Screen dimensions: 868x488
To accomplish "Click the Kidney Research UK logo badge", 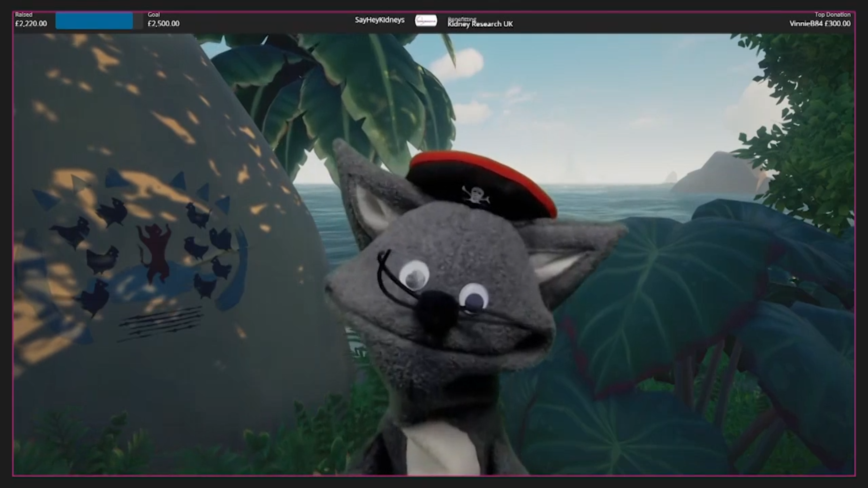I will pyautogui.click(x=426, y=21).
